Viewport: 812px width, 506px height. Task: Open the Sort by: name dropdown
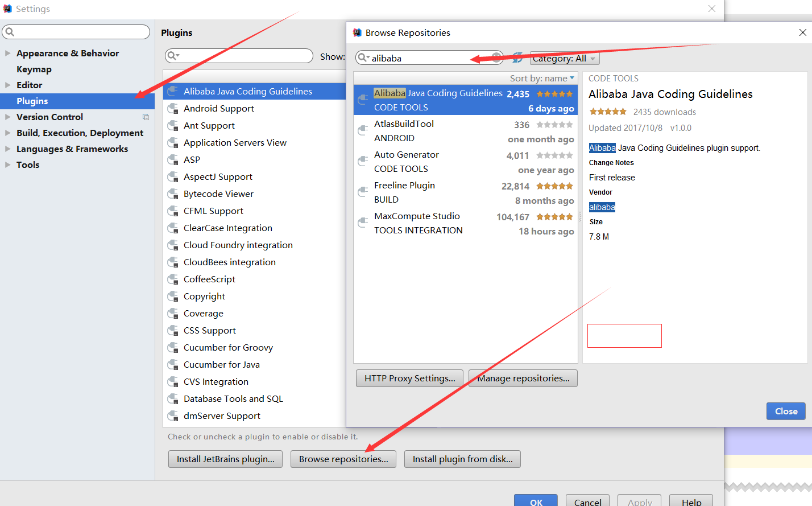coord(541,79)
